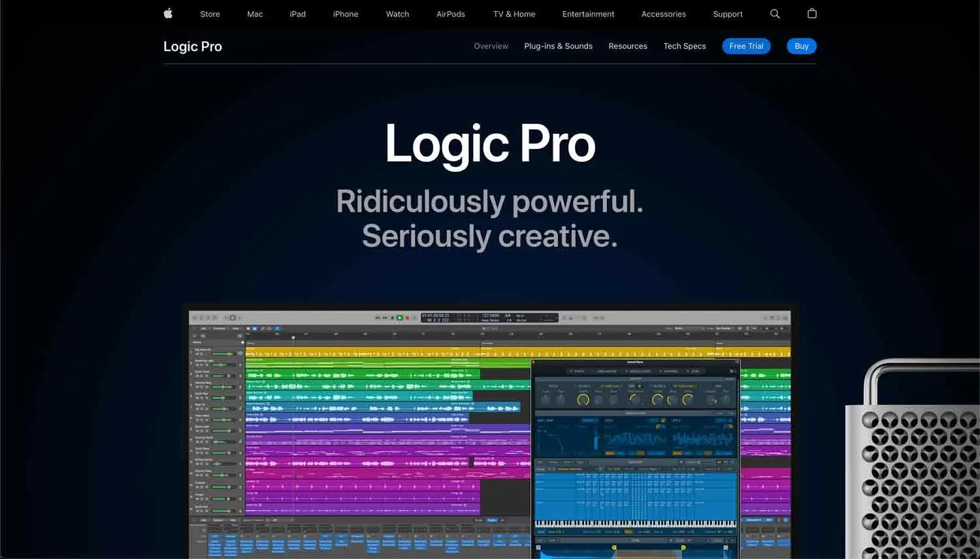Click the Apple logo in the top navigation
The width and height of the screenshot is (980, 559).
168,13
